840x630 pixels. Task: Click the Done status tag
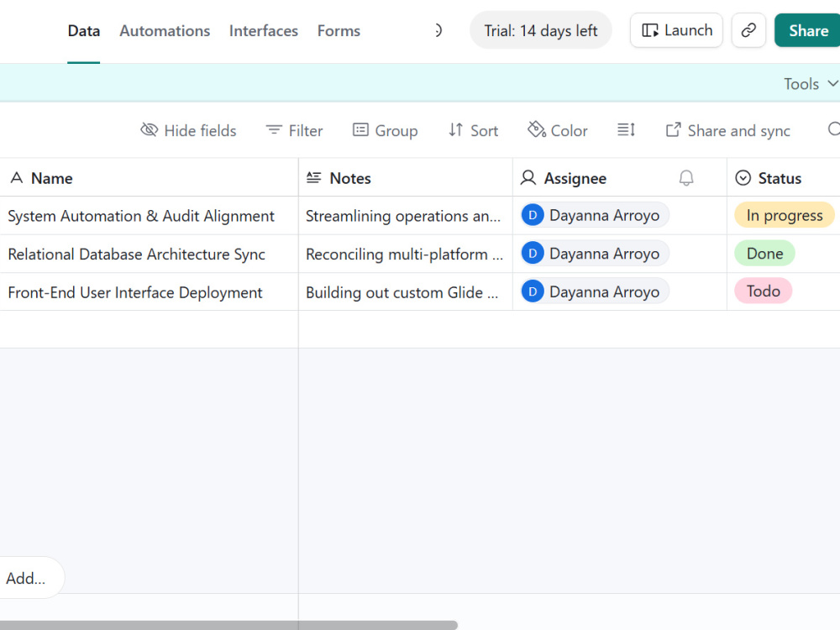(x=764, y=254)
